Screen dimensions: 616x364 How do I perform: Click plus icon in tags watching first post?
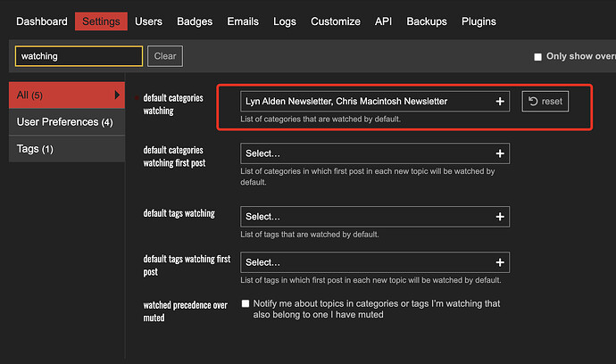pyautogui.click(x=500, y=262)
